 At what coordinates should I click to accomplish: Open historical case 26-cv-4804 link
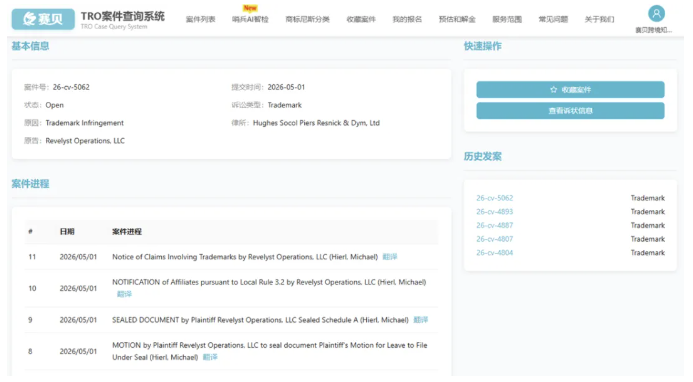(495, 253)
